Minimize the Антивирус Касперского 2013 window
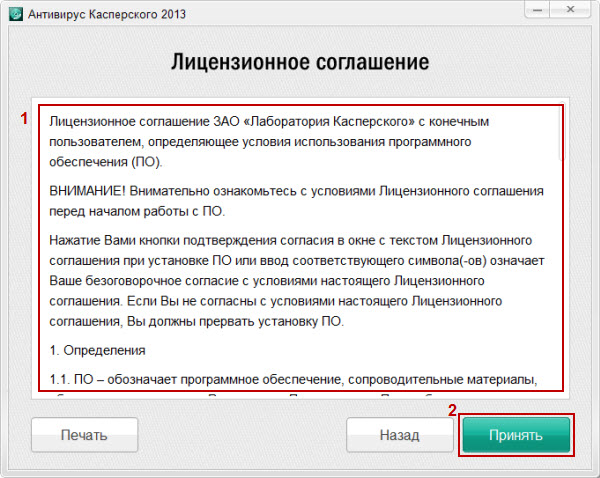The image size is (600, 478). (537, 10)
